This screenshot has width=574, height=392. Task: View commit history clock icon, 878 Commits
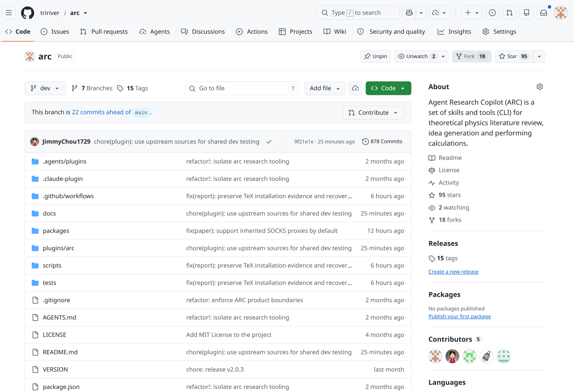[382, 141]
